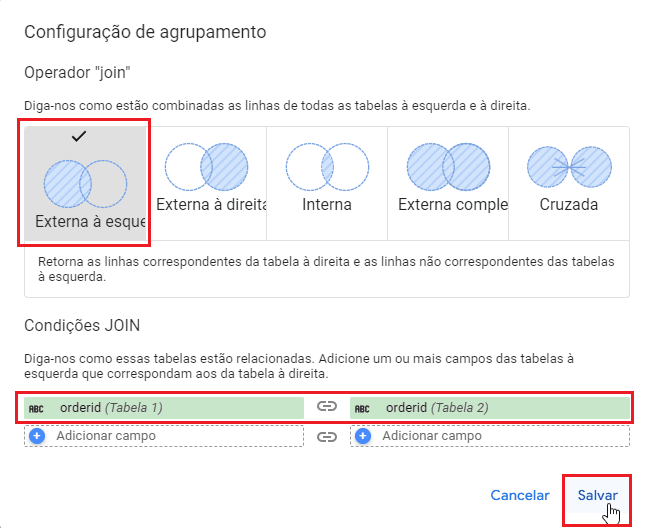Choose the 'Cruzada' join option label
The width and height of the screenshot is (649, 528).
point(567,205)
